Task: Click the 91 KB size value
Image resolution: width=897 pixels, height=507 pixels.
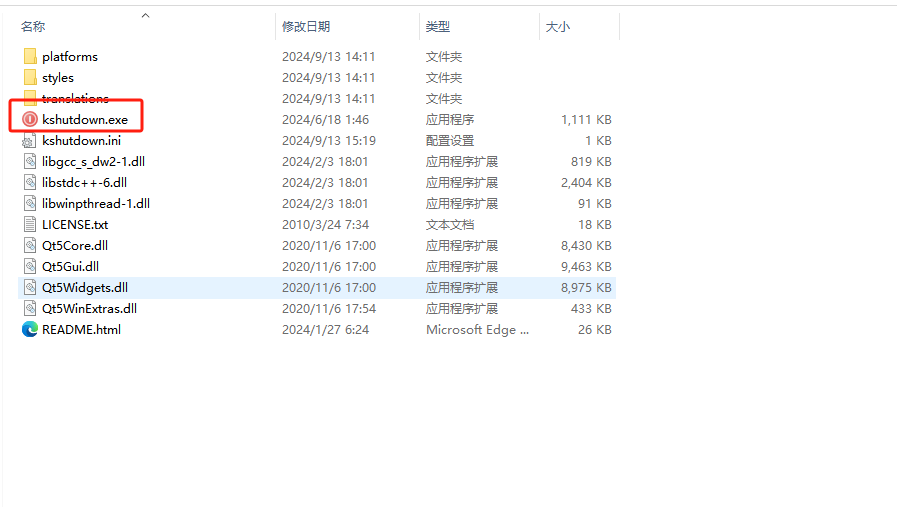Action: [594, 204]
